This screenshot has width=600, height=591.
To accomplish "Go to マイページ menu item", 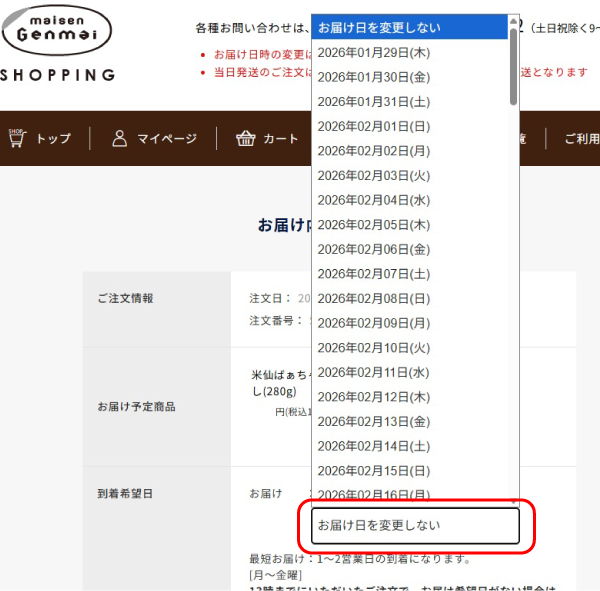I will [x=167, y=139].
